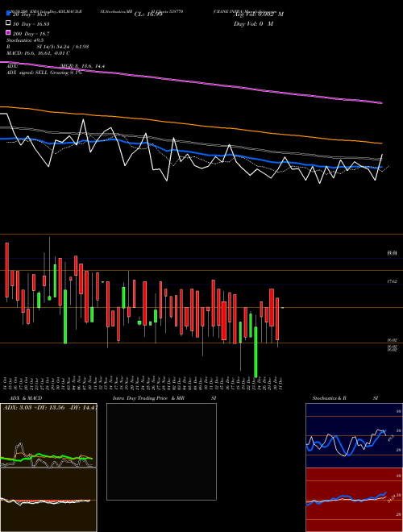Click the blue 20 Day legend swatch
Screen dimensions: 403x532
[8, 14]
